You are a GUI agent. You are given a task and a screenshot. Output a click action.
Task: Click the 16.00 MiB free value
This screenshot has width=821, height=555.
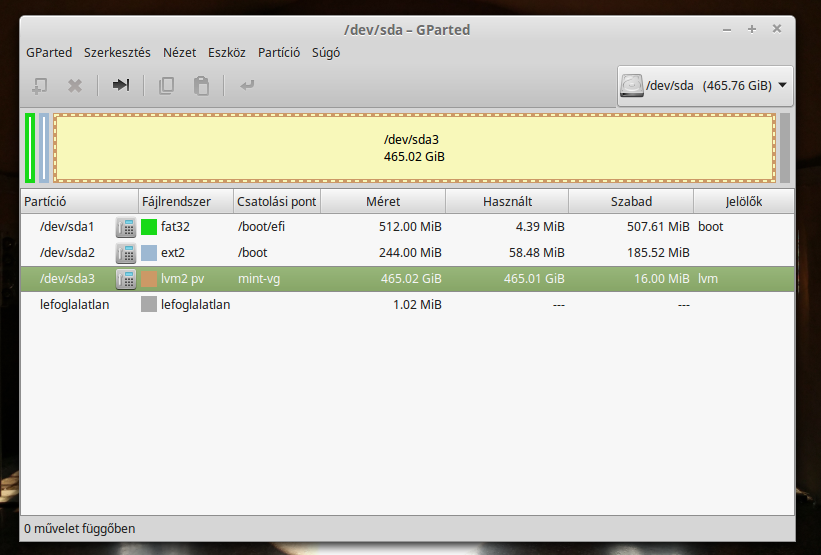click(x=662, y=279)
